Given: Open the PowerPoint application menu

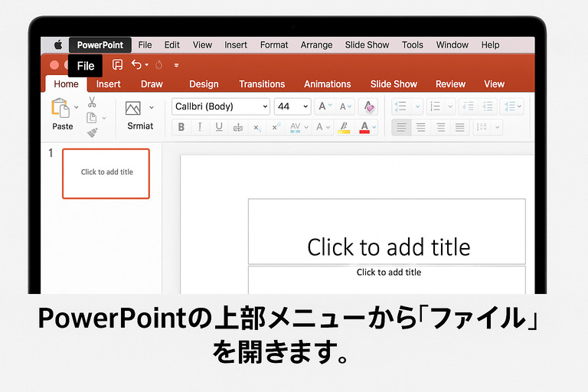Looking at the screenshot, I should point(100,45).
